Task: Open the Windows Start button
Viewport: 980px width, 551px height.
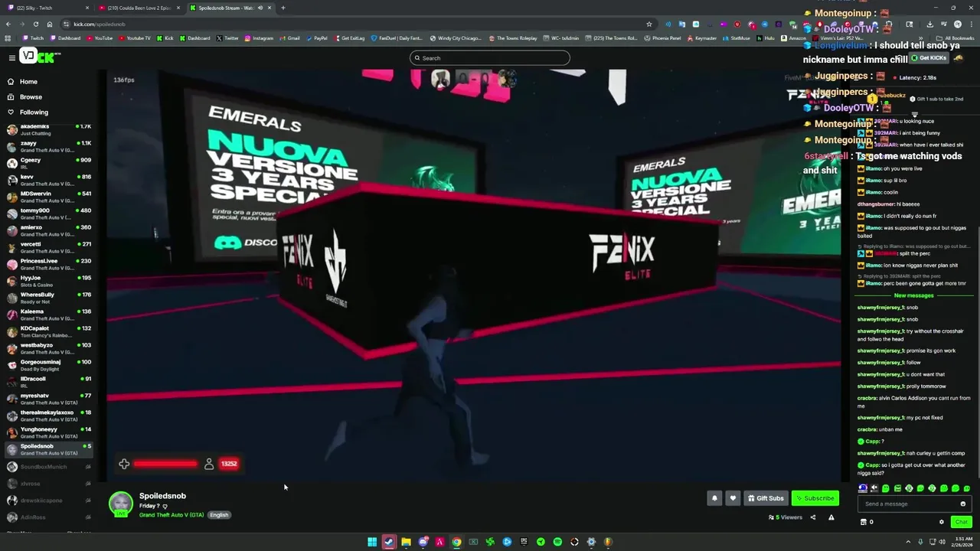Action: 372,542
